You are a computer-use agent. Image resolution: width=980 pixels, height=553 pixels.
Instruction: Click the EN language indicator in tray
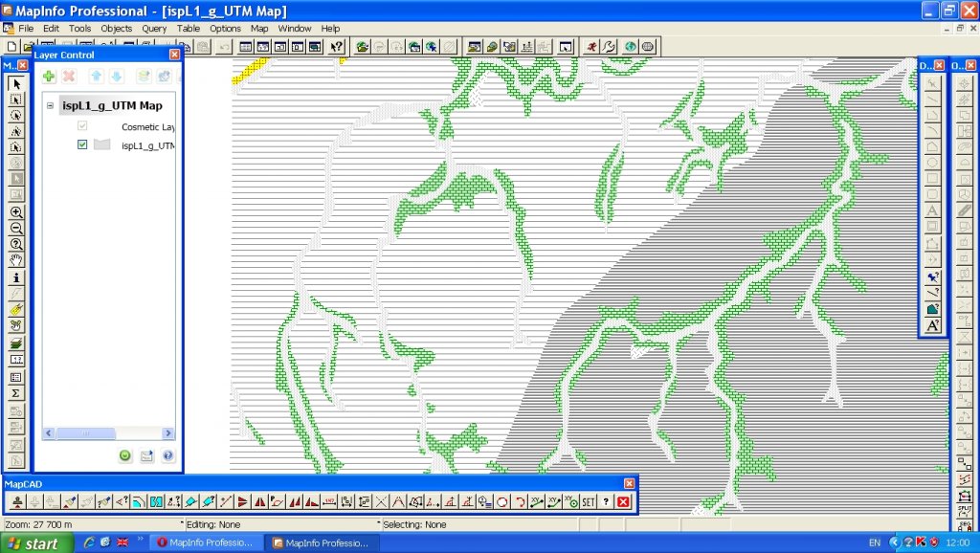875,543
